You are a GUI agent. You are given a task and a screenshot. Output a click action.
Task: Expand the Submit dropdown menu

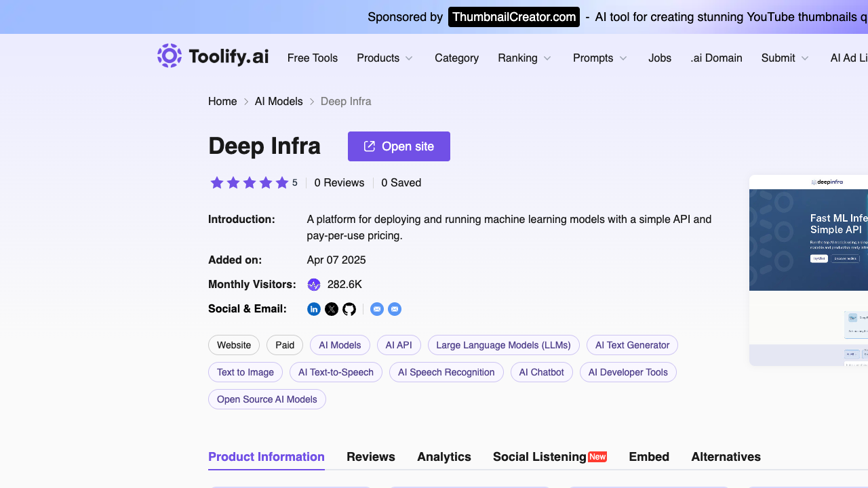[785, 58]
